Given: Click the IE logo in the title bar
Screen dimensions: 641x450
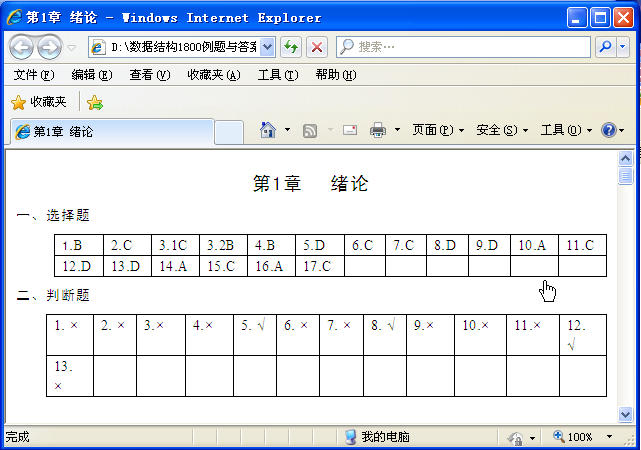Looking at the screenshot, I should (15, 18).
